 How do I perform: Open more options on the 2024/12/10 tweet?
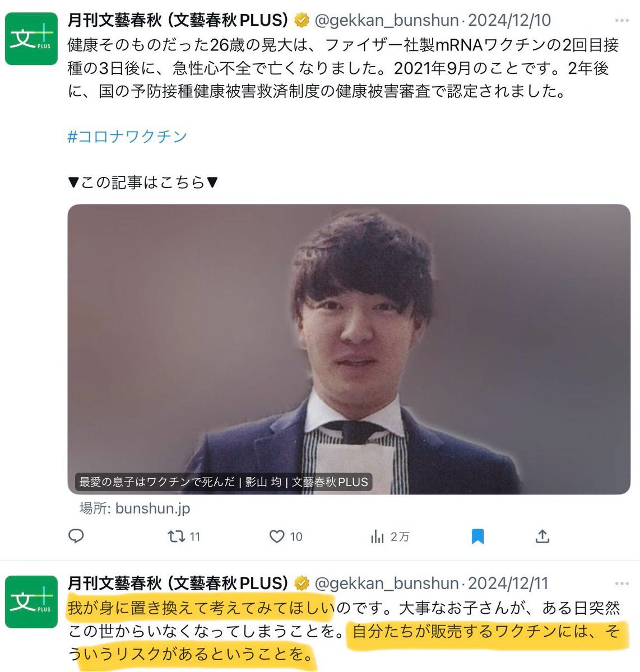[622, 21]
